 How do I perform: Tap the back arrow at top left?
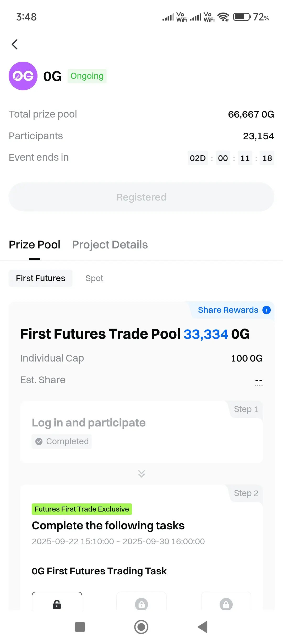click(15, 44)
